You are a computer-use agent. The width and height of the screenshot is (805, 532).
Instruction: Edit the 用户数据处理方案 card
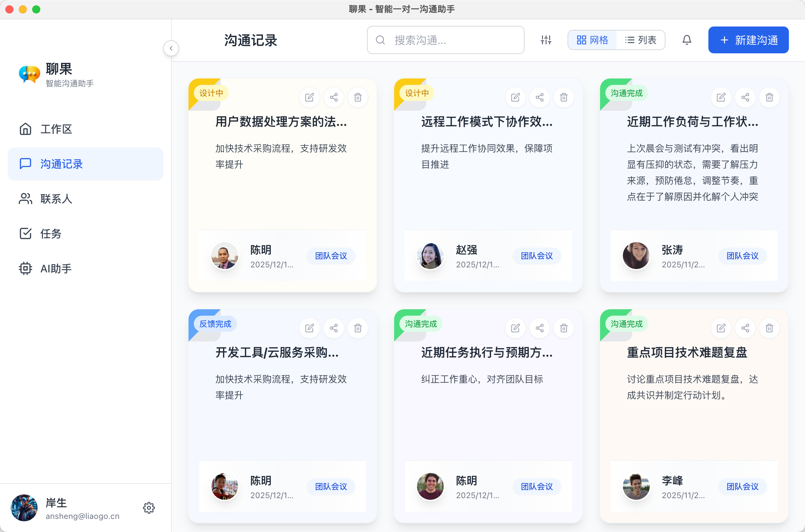(309, 97)
